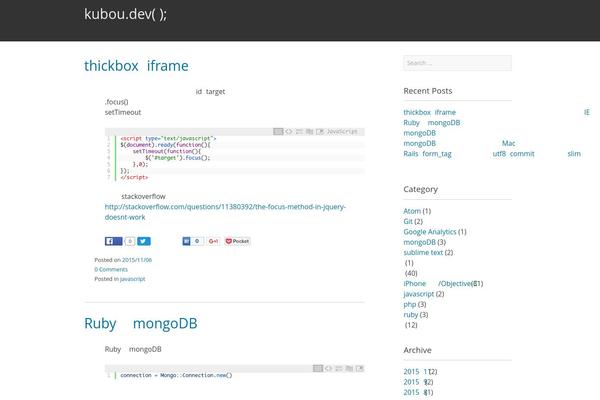Viewport: 600px width, 400px height.
Task: Select the '$(document).ready(function(){' code line
Action: (165, 145)
